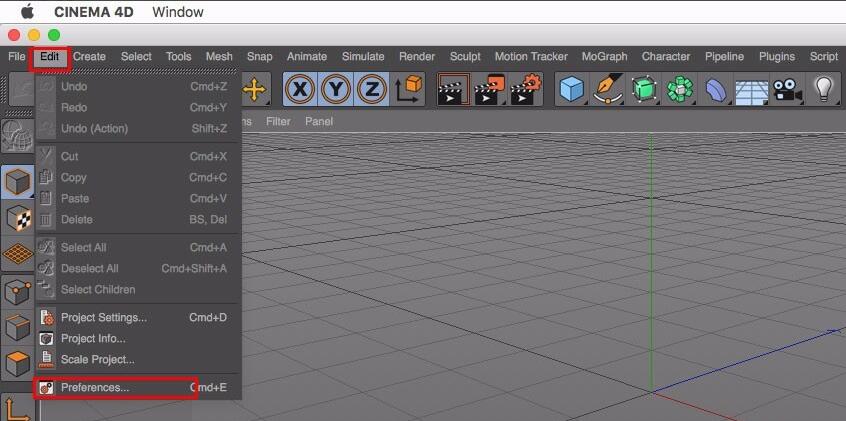
Task: Toggle the Z axis lock
Action: (x=371, y=89)
